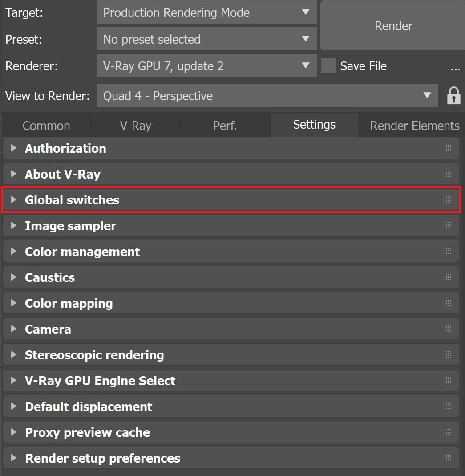
Task: Click the grip handle on Caustics rollout
Action: pyautogui.click(x=447, y=277)
